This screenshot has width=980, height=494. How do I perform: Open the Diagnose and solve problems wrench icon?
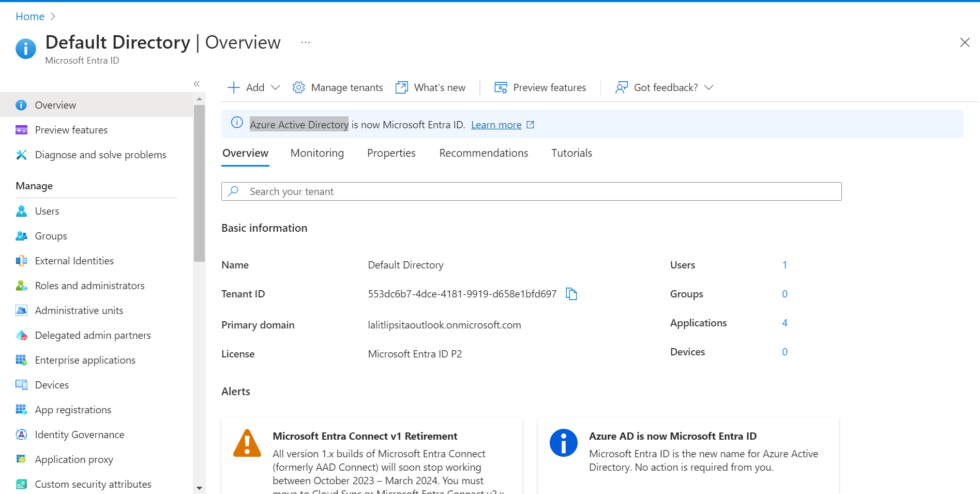click(21, 155)
